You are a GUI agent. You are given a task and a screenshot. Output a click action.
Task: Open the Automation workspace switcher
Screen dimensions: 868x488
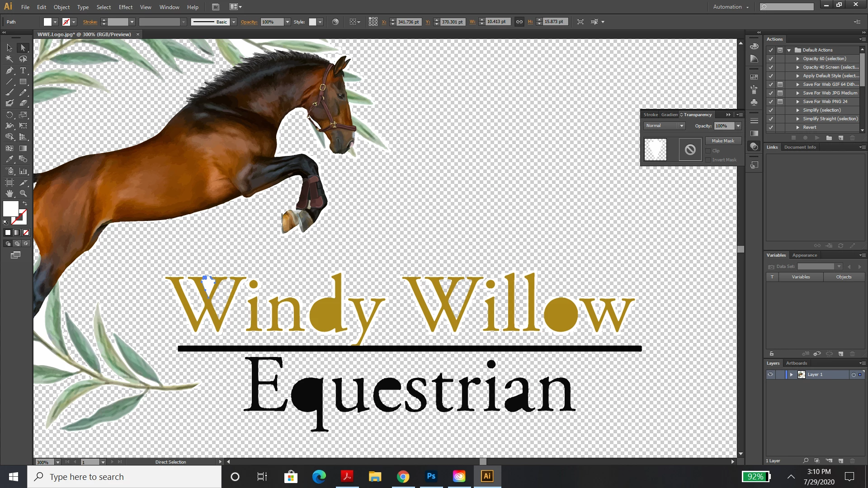(x=731, y=7)
